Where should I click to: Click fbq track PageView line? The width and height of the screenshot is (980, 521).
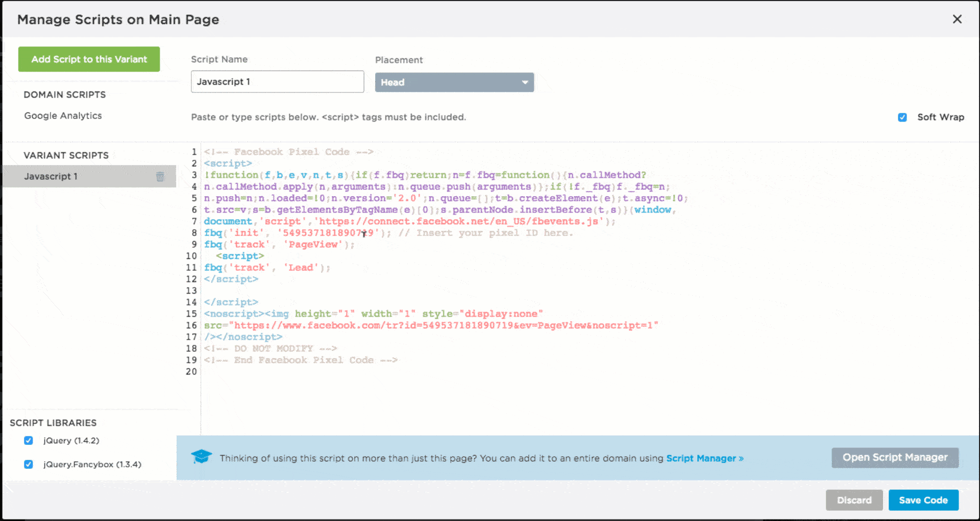pos(279,245)
